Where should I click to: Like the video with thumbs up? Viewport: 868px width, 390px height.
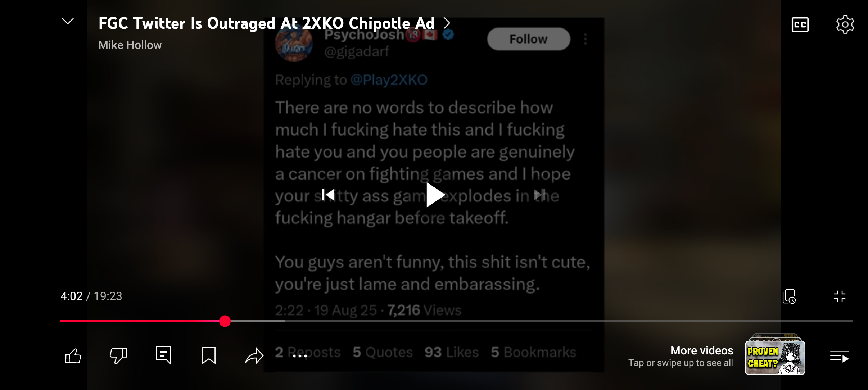coord(73,356)
